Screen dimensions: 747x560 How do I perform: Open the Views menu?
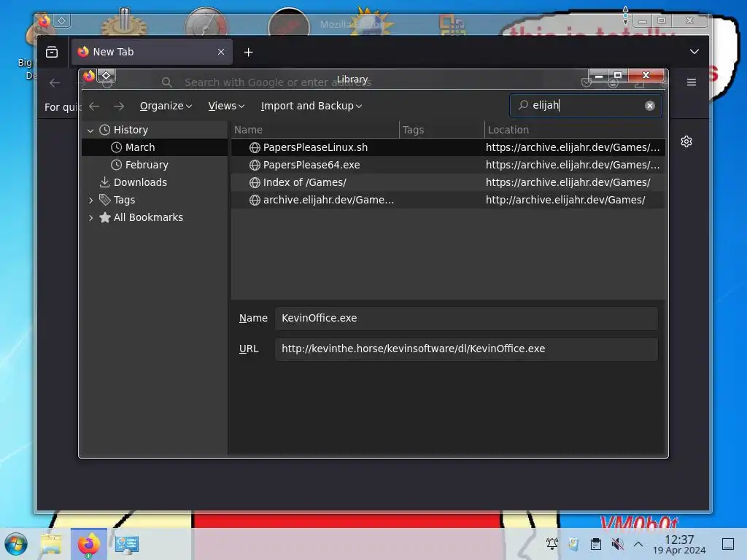[x=226, y=106]
